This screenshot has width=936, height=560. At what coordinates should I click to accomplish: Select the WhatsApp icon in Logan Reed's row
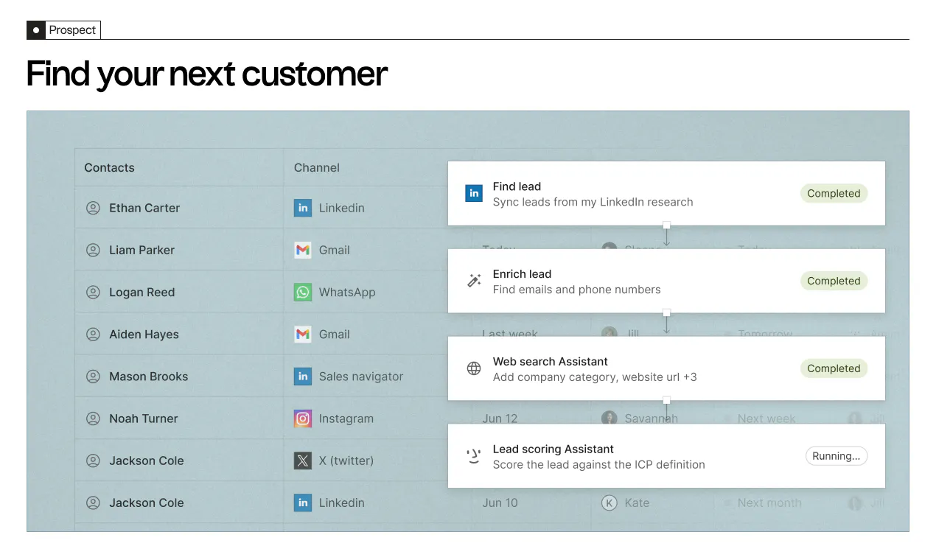click(303, 292)
